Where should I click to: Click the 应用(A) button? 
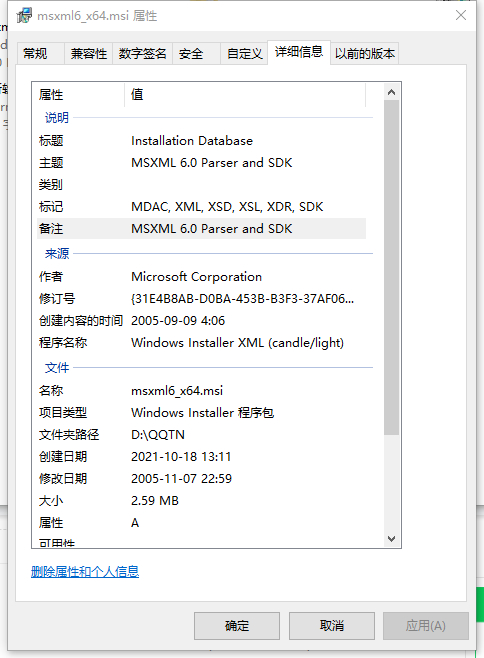426,626
